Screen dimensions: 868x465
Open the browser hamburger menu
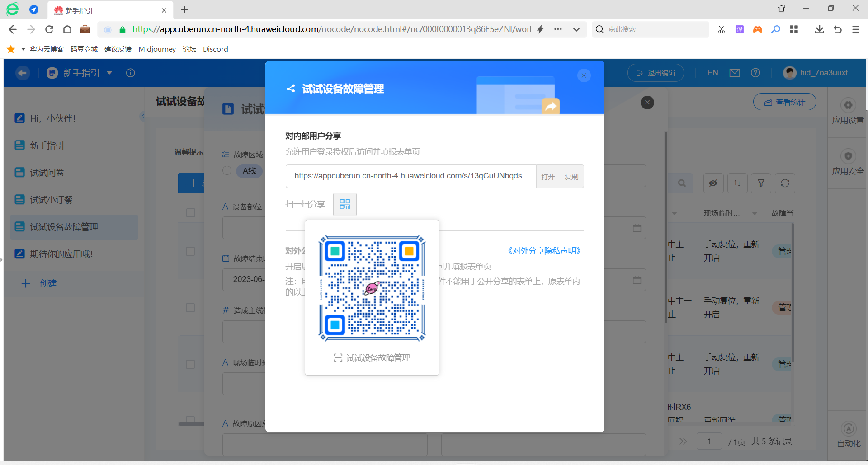tap(856, 29)
